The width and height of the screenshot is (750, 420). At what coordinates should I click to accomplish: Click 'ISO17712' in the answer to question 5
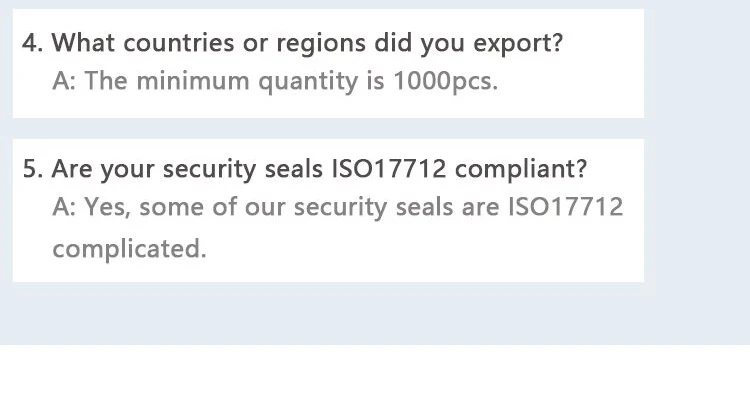click(565, 207)
